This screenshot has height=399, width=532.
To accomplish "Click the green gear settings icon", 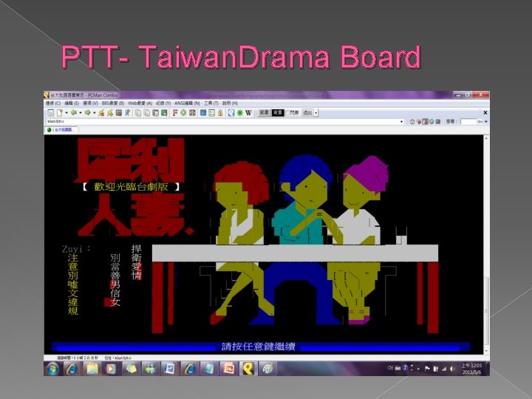I will click(183, 112).
